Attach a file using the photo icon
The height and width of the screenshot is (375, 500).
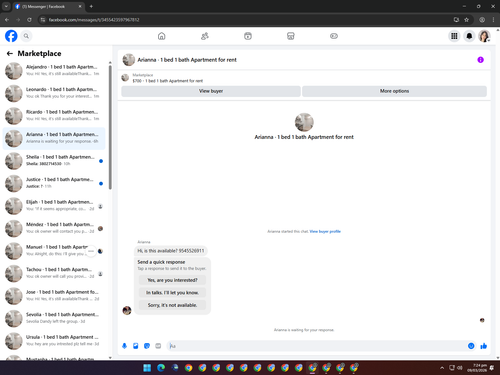tap(136, 346)
